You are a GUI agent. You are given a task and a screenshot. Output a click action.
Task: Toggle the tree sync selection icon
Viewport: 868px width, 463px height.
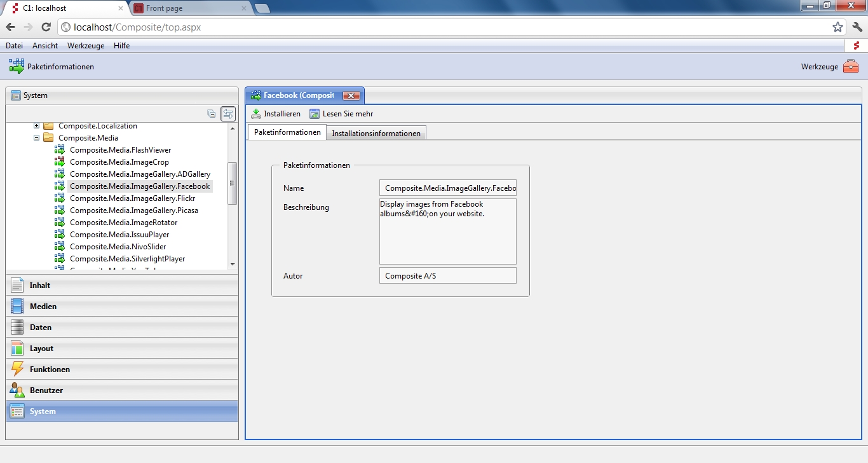click(228, 114)
